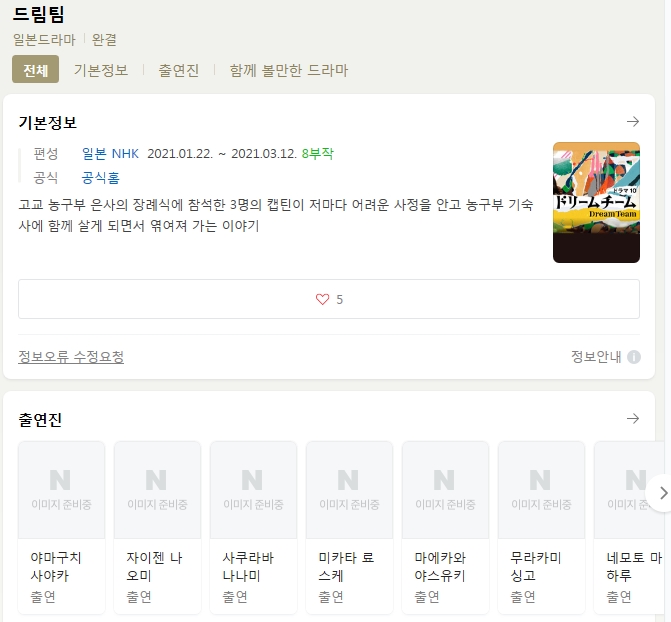Open cast card 미카타 료스케
Image resolution: width=671 pixels, height=622 pixels.
[349, 528]
